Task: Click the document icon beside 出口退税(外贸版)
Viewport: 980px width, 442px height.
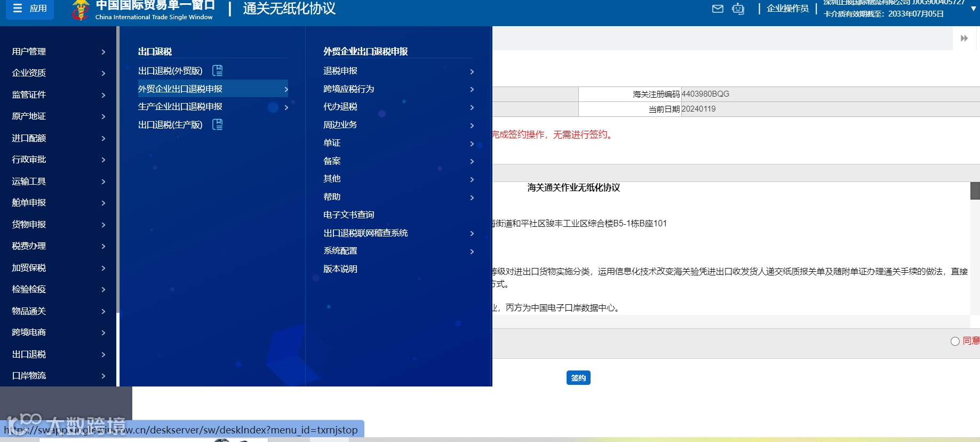Action: point(218,70)
